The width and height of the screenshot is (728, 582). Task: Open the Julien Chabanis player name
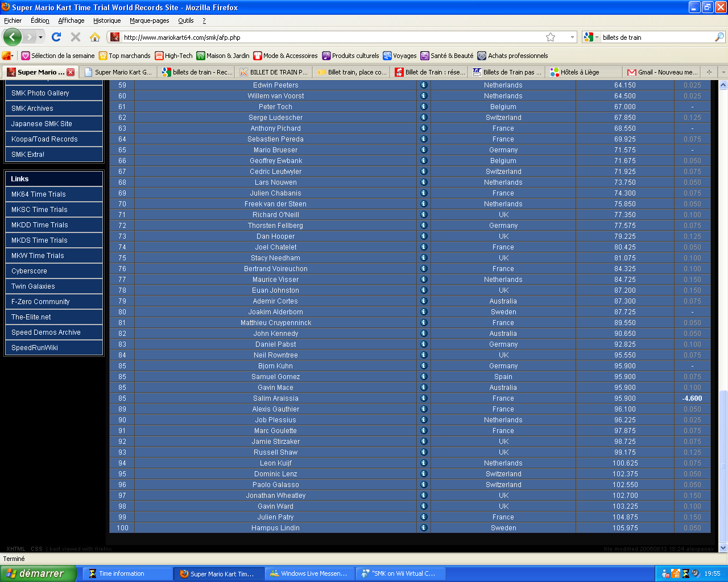(276, 193)
